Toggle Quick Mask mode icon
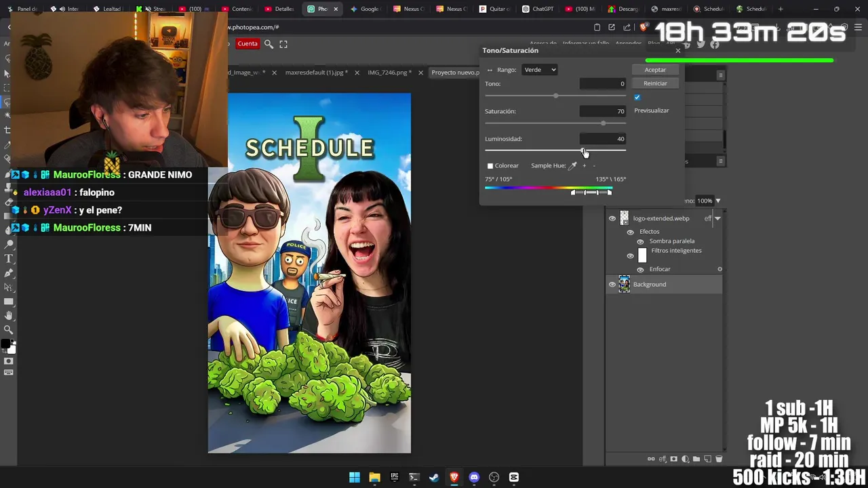Image resolution: width=868 pixels, height=488 pixels. coord(8,361)
